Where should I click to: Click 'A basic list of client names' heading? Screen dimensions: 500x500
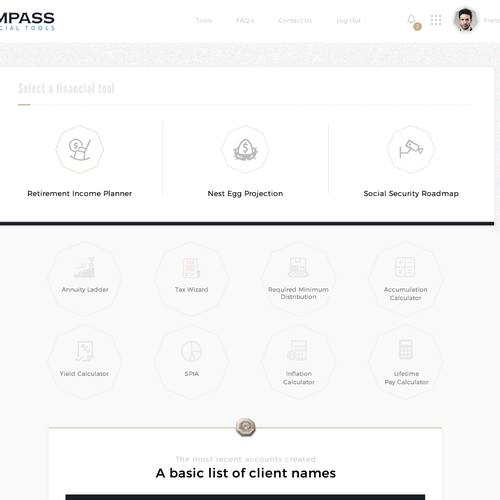pos(246,473)
